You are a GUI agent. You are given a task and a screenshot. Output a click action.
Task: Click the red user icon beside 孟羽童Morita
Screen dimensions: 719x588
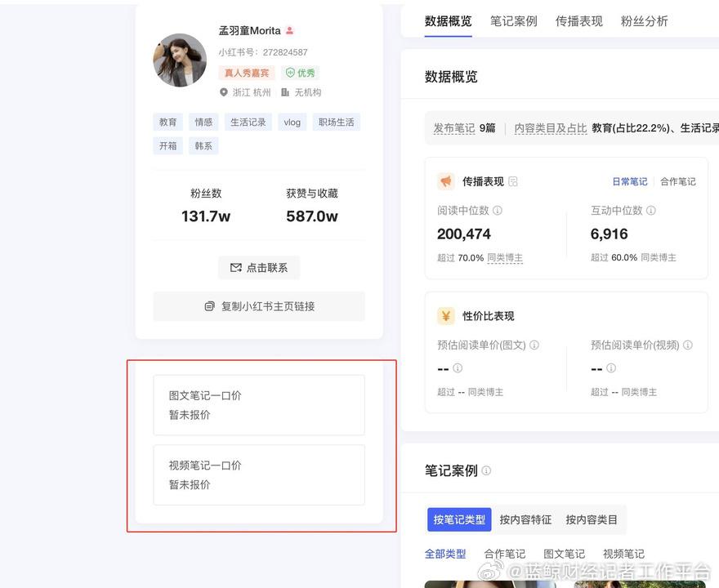click(x=290, y=31)
